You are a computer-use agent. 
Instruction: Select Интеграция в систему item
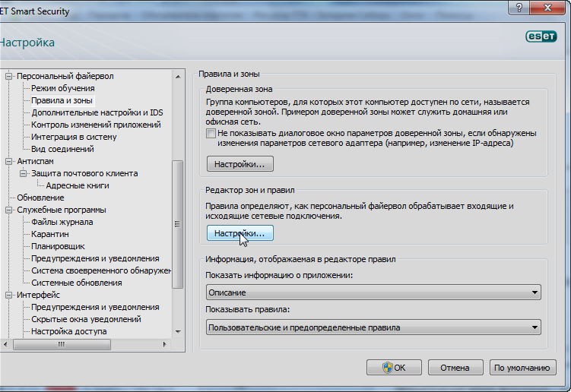pos(74,138)
